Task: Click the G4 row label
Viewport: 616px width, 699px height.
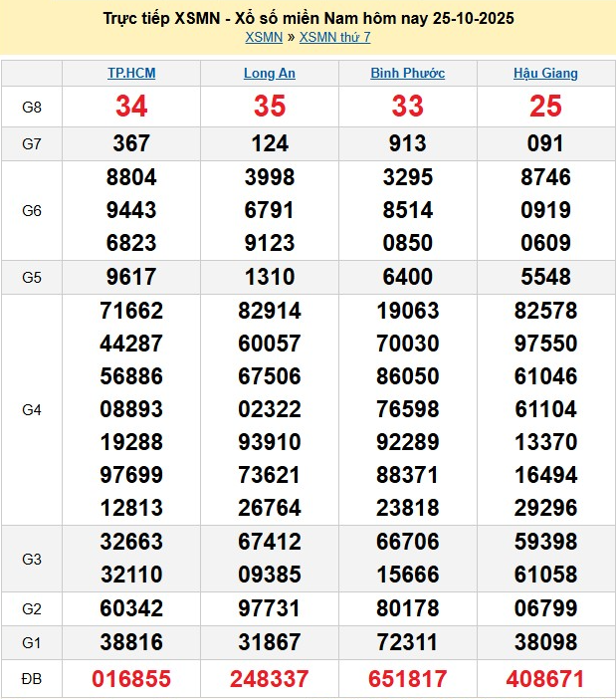Action: [x=32, y=409]
